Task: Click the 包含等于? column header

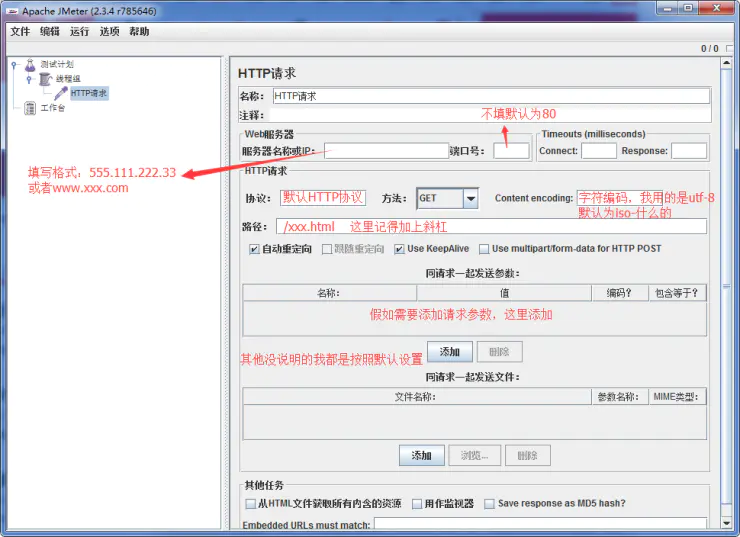Action: (677, 293)
